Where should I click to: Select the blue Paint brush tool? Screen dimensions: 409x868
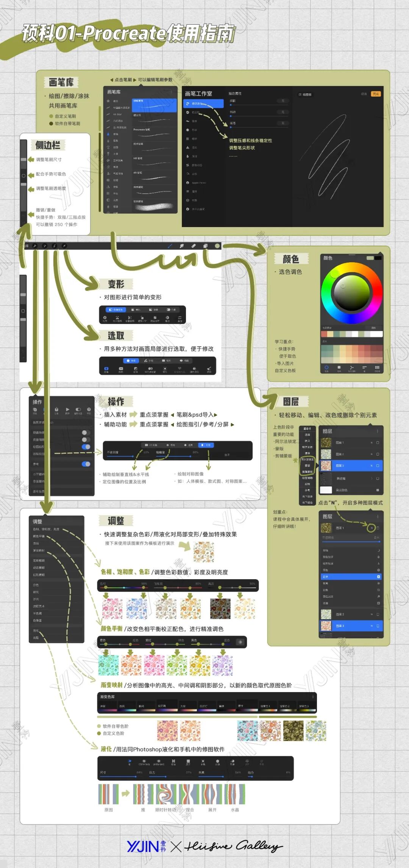coord(170,246)
